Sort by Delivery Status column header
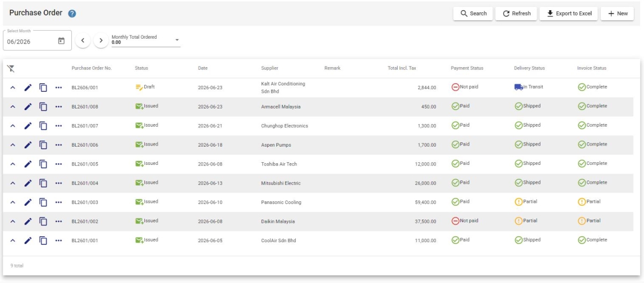 tap(530, 68)
